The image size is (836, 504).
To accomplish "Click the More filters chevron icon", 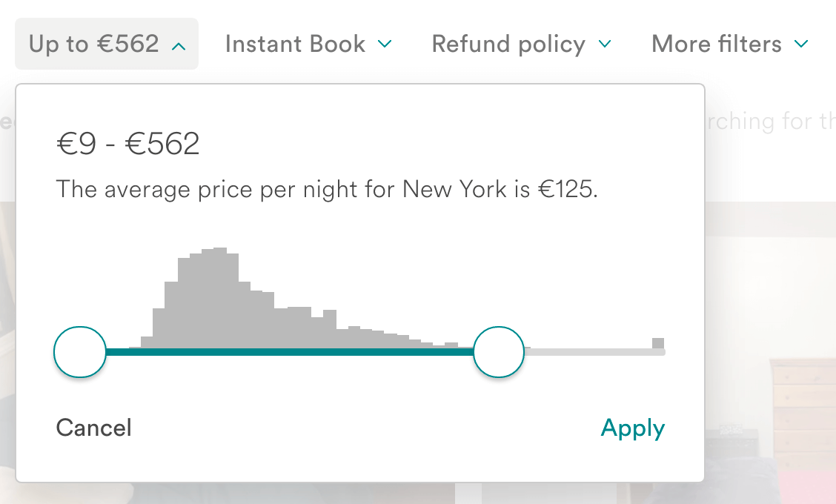I will [801, 44].
